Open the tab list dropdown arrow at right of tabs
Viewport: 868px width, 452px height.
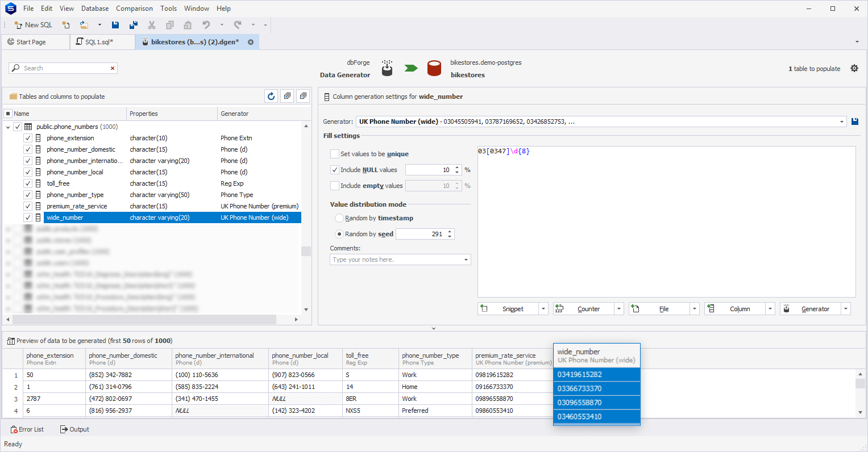pyautogui.click(x=857, y=42)
